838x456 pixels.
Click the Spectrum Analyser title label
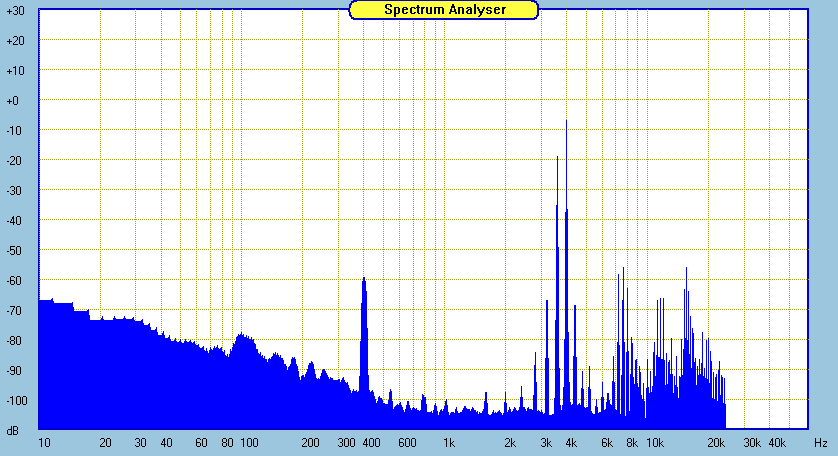pyautogui.click(x=445, y=10)
